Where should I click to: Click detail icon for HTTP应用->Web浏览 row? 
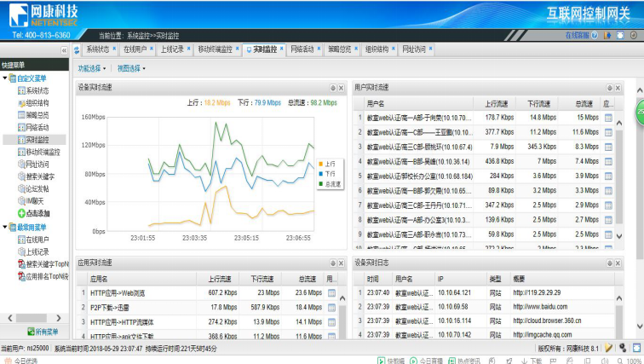pyautogui.click(x=332, y=293)
